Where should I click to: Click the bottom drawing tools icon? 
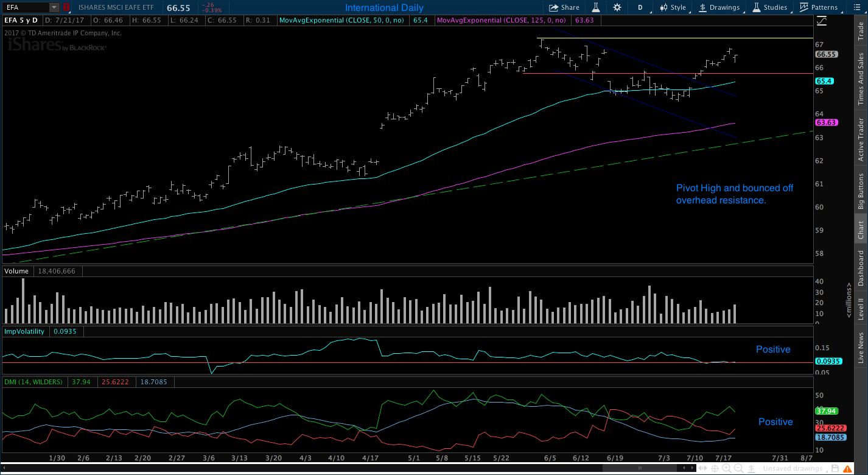(750, 469)
